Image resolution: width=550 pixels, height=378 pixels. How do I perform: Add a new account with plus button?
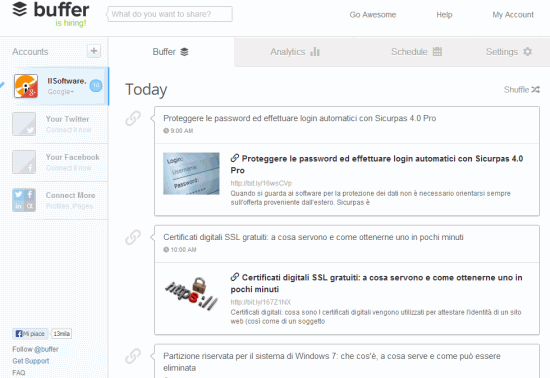(94, 51)
